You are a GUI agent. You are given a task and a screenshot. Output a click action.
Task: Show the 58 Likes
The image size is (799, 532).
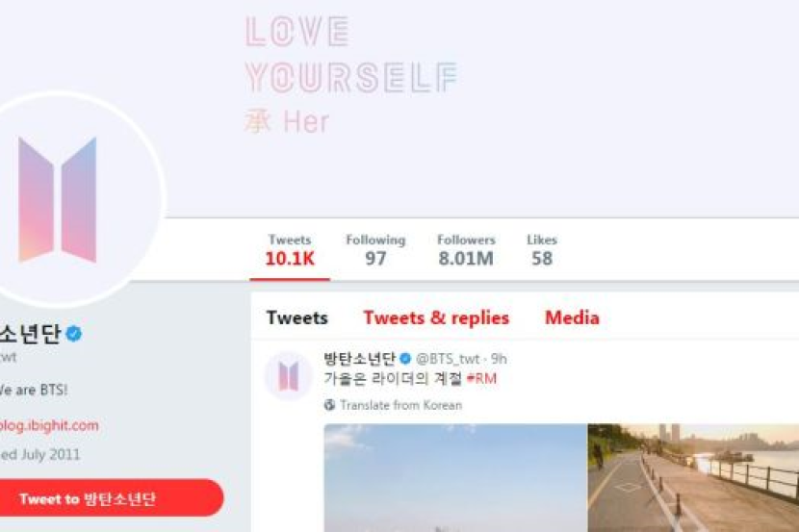click(x=542, y=250)
